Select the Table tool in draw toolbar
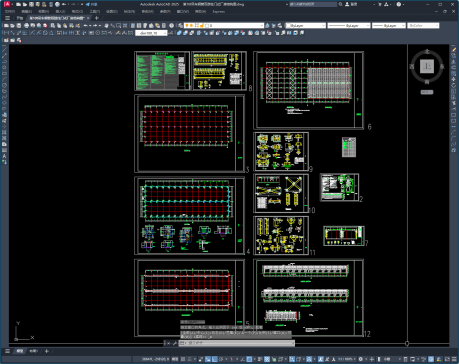This screenshot has width=459, height=364. [x=4, y=150]
